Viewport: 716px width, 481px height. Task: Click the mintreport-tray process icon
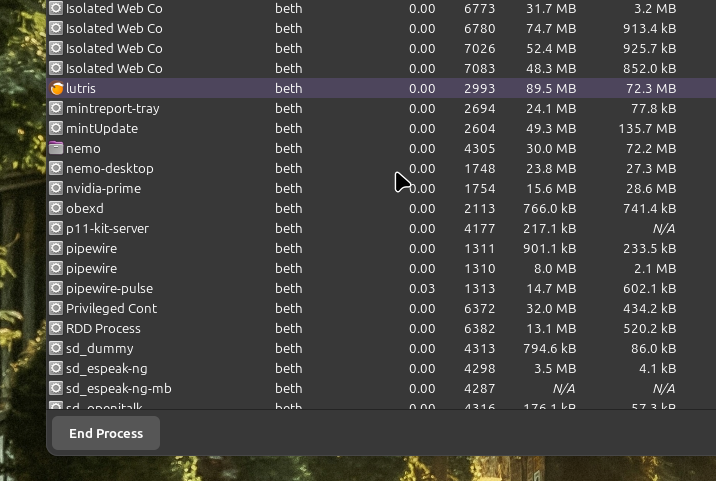coord(57,108)
